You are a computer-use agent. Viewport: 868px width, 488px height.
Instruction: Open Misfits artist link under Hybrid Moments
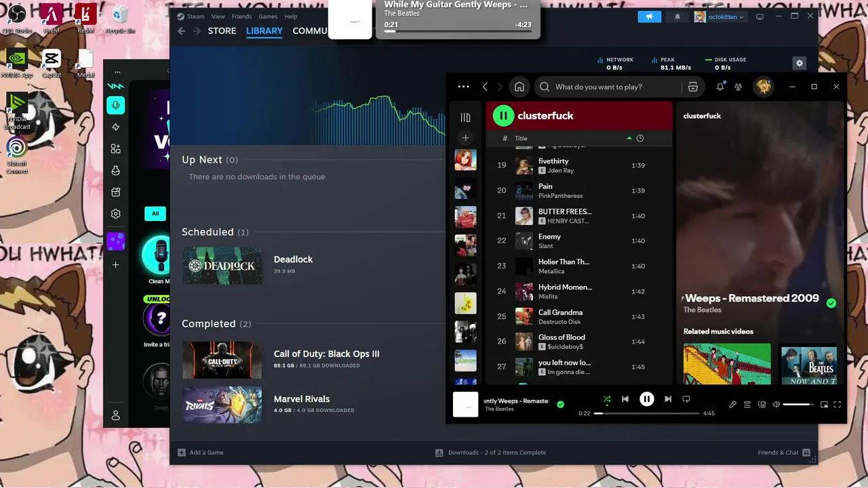tap(548, 296)
